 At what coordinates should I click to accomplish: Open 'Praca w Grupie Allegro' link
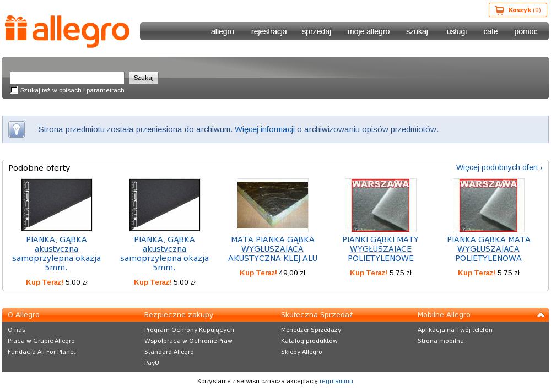(x=41, y=341)
